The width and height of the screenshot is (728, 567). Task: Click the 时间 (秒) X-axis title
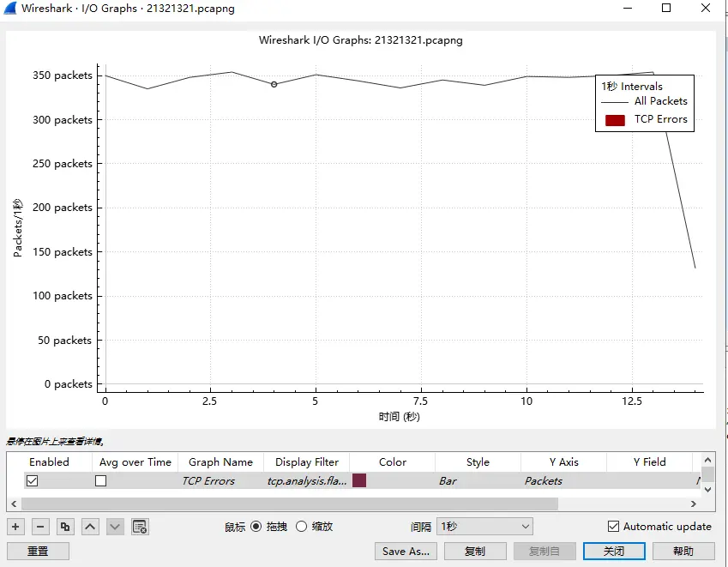pos(399,417)
